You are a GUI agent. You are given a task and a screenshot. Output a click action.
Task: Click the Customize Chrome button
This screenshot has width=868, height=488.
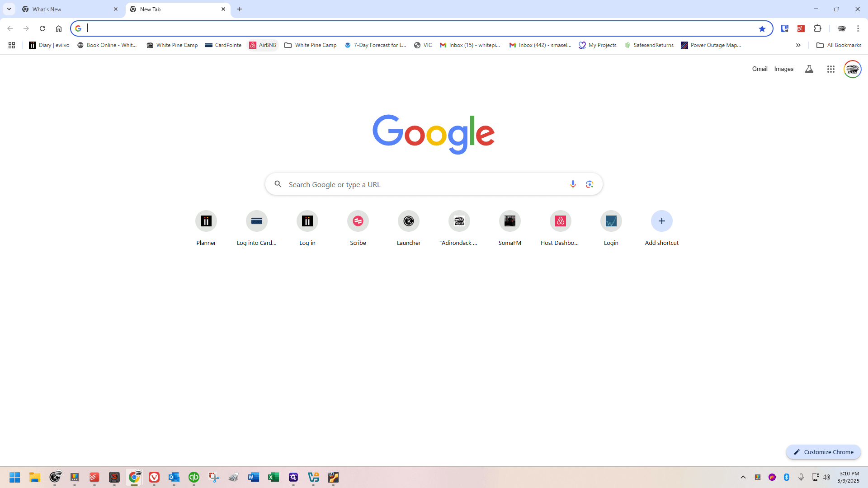coord(823,452)
